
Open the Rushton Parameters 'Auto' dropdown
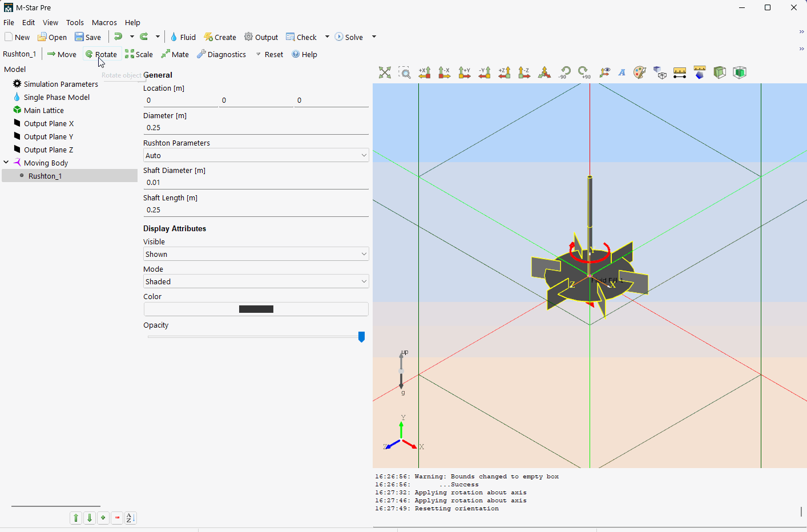click(256, 155)
